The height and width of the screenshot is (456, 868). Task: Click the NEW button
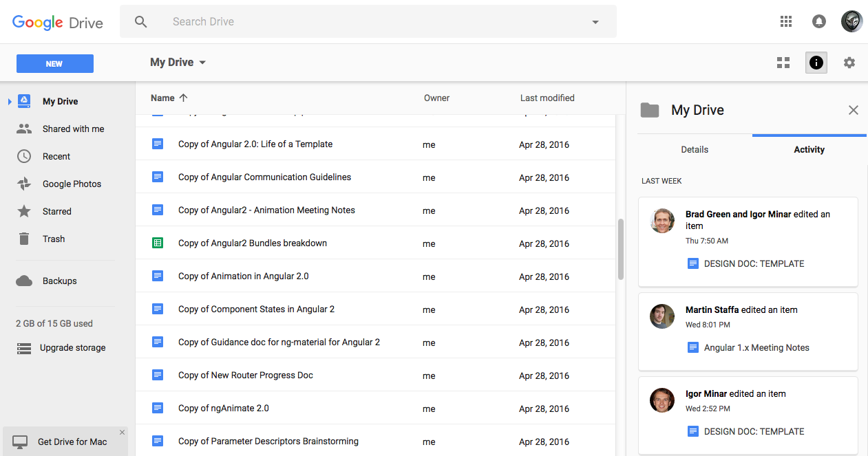point(54,64)
